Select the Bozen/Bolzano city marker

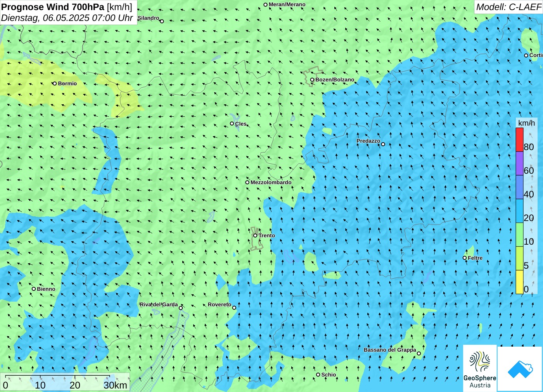[x=312, y=80]
